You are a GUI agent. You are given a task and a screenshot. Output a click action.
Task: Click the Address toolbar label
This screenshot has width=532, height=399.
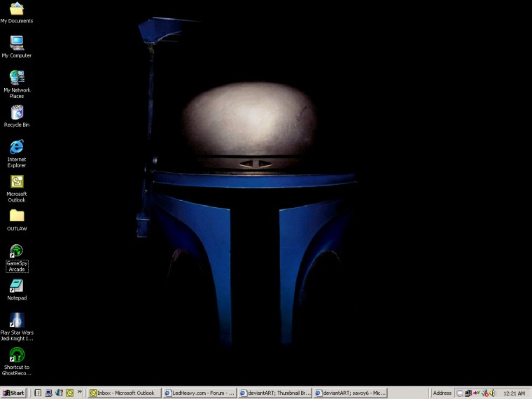click(442, 393)
